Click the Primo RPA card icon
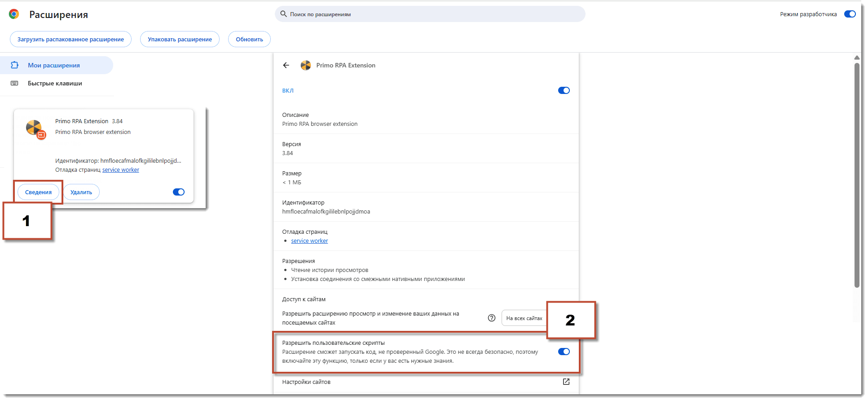The height and width of the screenshot is (401, 868). click(x=35, y=129)
